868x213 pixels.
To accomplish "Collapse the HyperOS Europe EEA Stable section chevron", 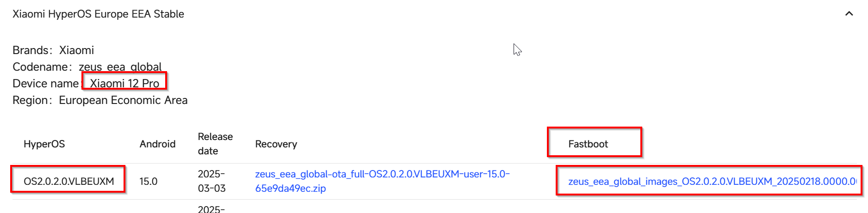I will click(x=849, y=14).
